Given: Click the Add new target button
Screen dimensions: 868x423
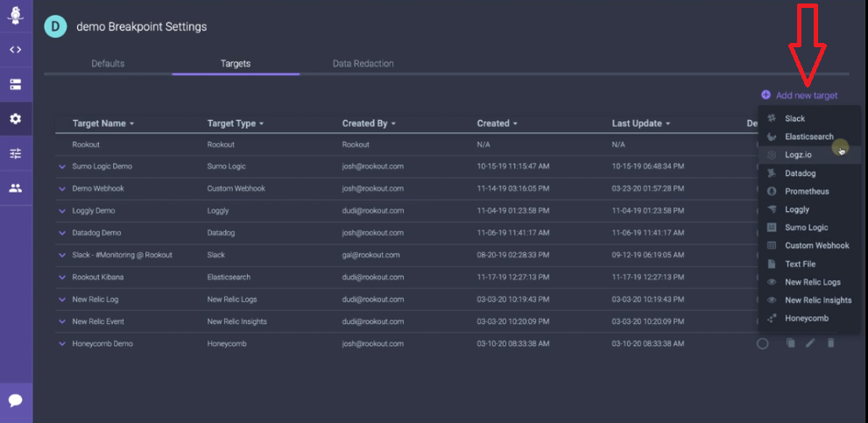Looking at the screenshot, I should (800, 95).
